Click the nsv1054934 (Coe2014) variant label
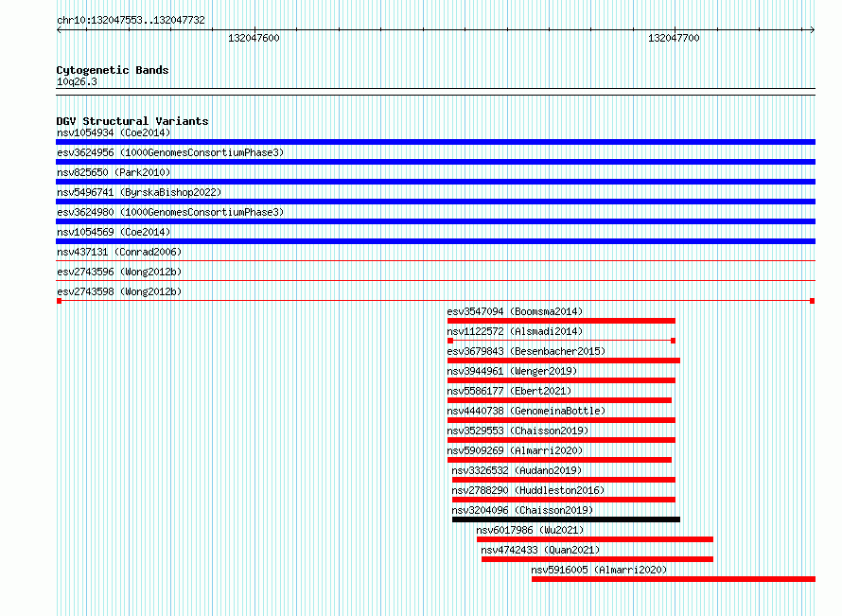 pos(114,132)
